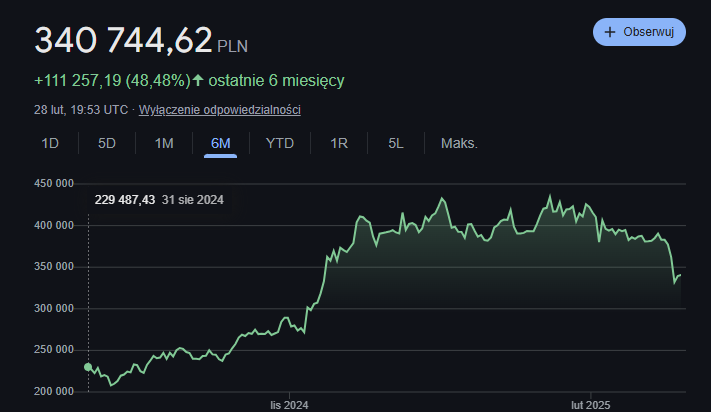Choose the 1M time range tab

tap(164, 143)
